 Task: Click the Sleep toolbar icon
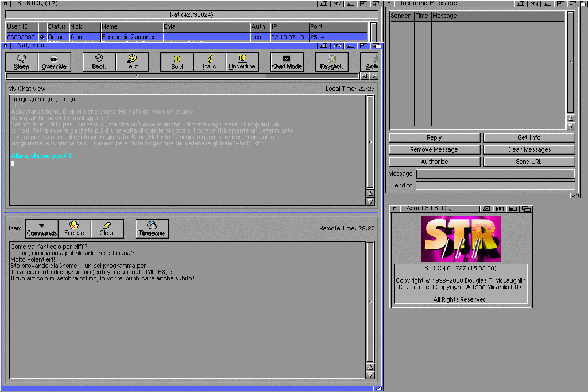coord(22,62)
